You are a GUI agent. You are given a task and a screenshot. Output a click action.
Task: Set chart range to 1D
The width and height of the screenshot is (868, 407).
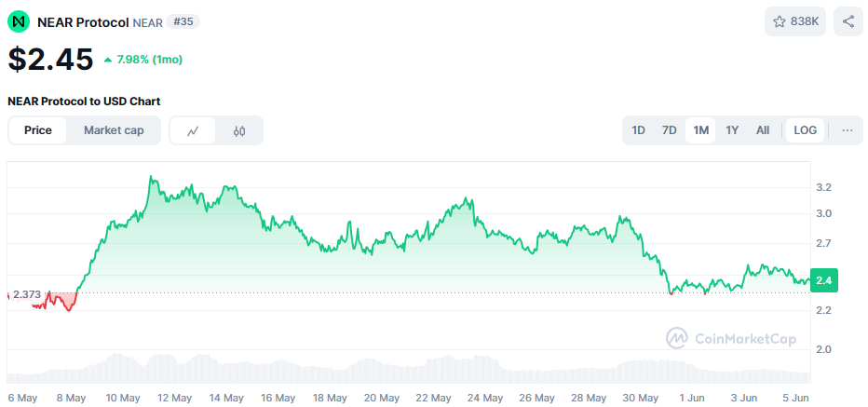click(638, 130)
